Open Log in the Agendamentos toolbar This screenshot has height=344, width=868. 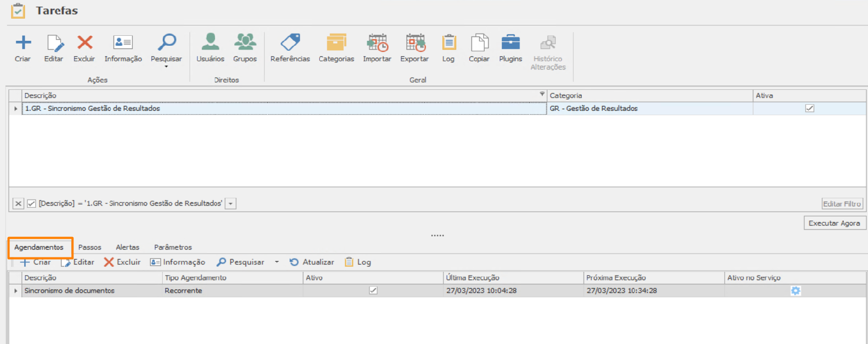(358, 262)
